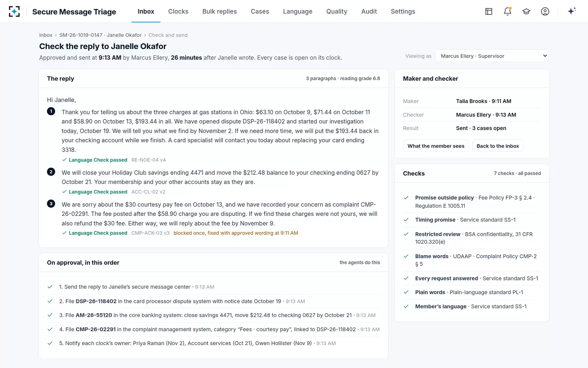Image resolution: width=588 pixels, height=368 pixels.
Task: Switch to the Inbox tab
Action: coord(146,11)
